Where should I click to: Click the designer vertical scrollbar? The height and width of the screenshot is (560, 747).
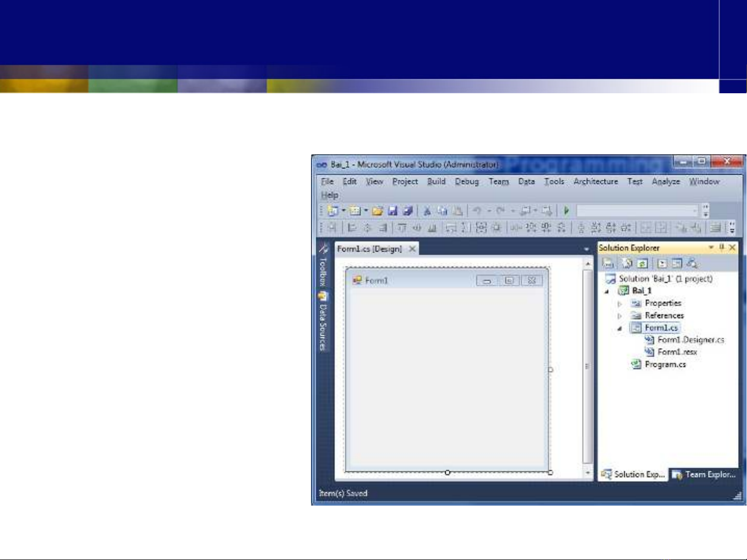coord(587,368)
